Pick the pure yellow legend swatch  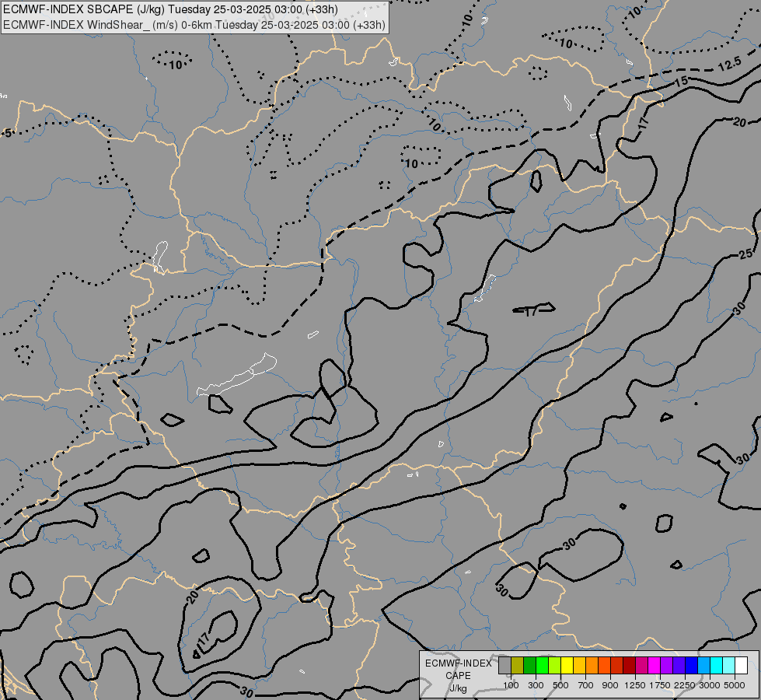[x=567, y=666]
